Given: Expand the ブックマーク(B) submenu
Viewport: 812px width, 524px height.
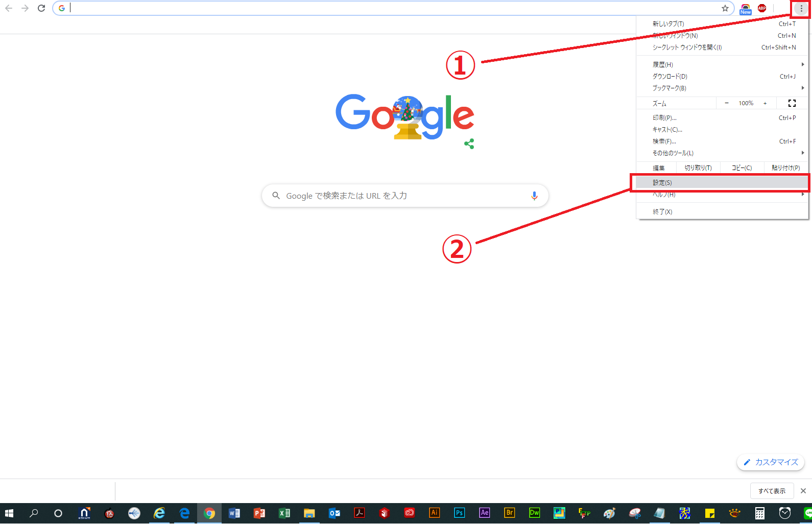Looking at the screenshot, I should click(x=723, y=88).
